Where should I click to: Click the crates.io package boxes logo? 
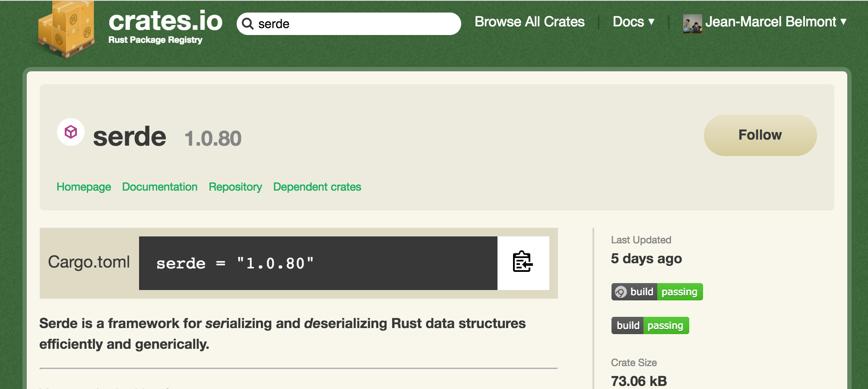coord(67,29)
